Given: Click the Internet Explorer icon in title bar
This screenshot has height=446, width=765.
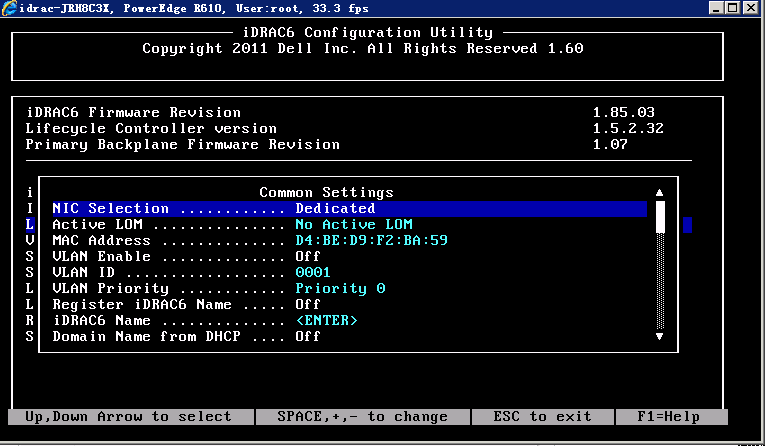Looking at the screenshot, I should (x=8, y=8).
